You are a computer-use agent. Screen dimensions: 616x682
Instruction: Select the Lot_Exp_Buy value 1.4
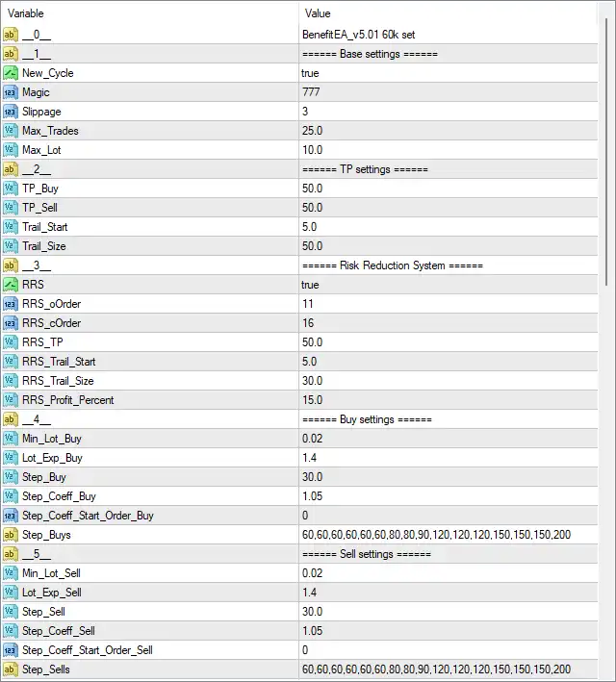coord(310,458)
